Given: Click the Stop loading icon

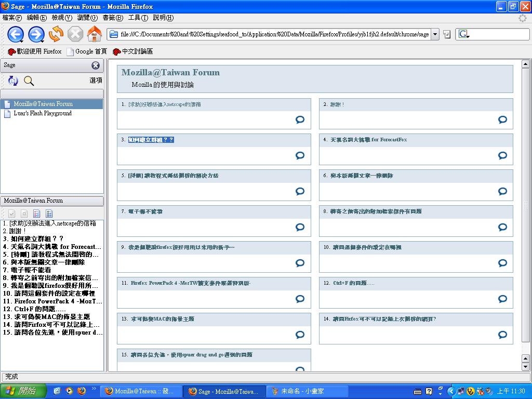Looking at the screenshot, I should pos(75,34).
